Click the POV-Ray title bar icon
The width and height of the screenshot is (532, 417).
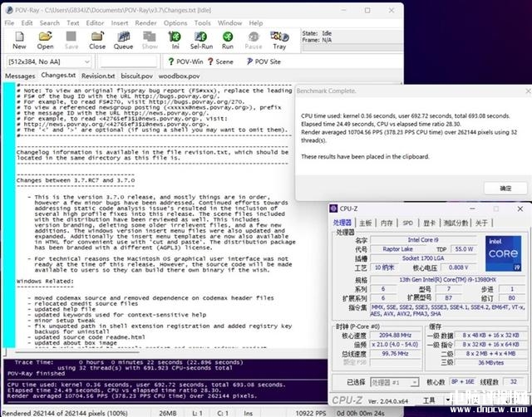coord(9,10)
